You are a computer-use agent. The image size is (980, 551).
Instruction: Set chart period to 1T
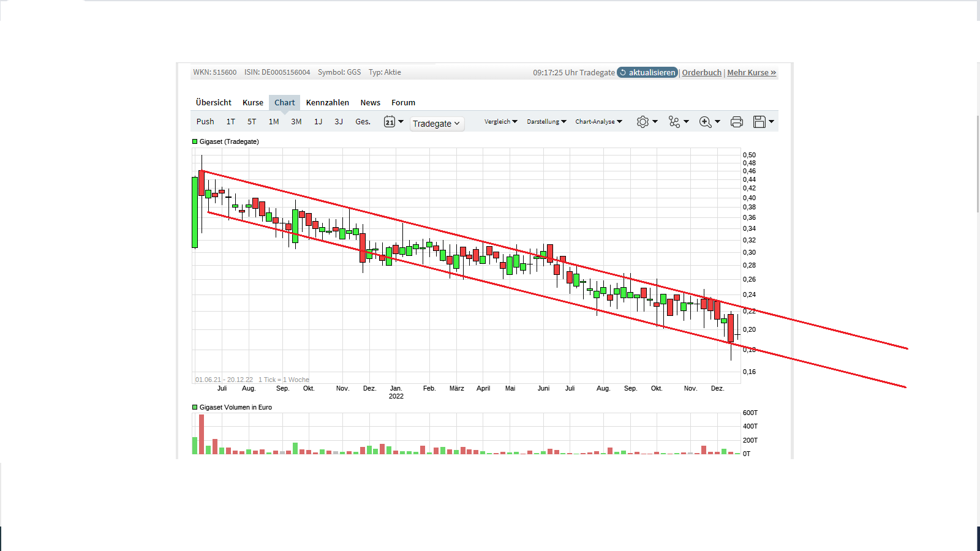(231, 122)
